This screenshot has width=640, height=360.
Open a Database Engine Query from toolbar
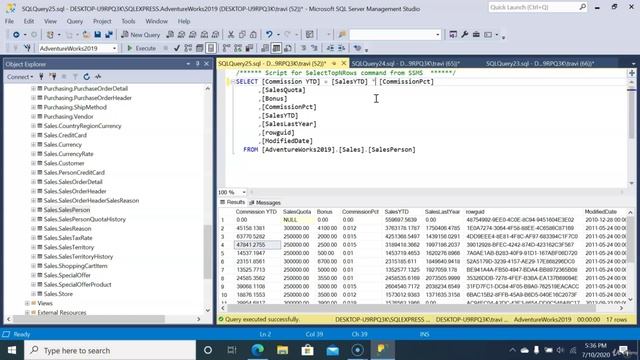(x=170, y=35)
